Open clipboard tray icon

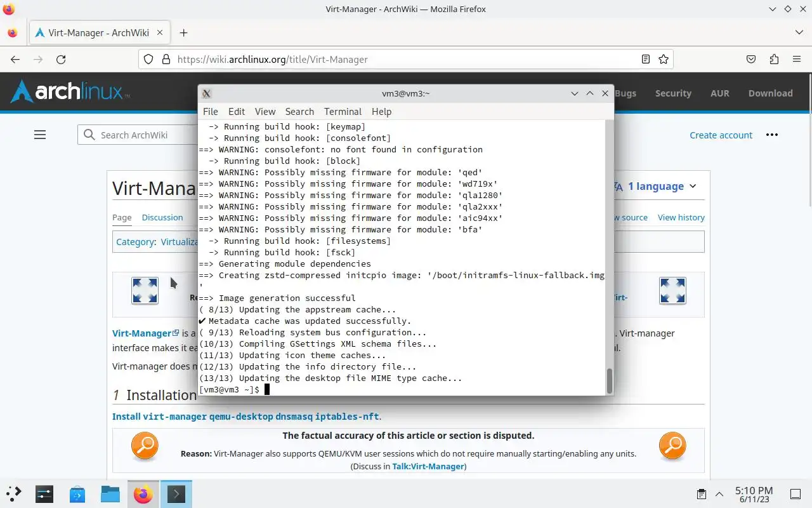[x=702, y=494]
